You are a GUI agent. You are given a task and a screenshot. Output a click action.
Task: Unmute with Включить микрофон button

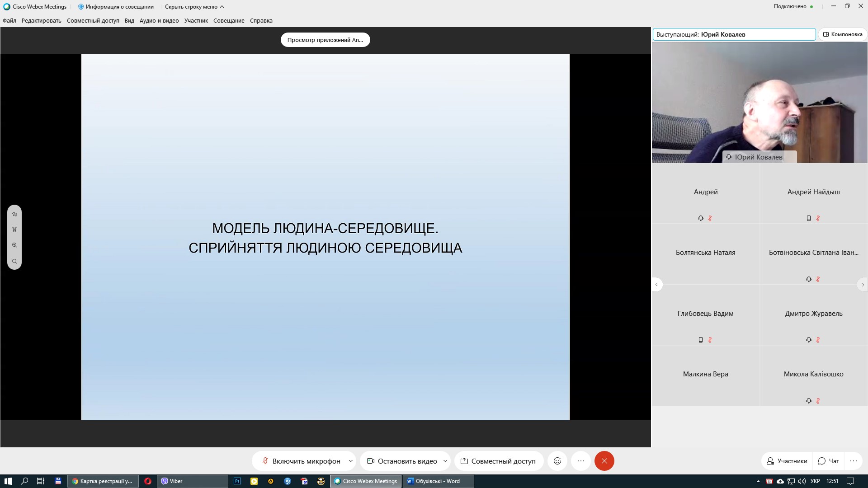click(301, 461)
